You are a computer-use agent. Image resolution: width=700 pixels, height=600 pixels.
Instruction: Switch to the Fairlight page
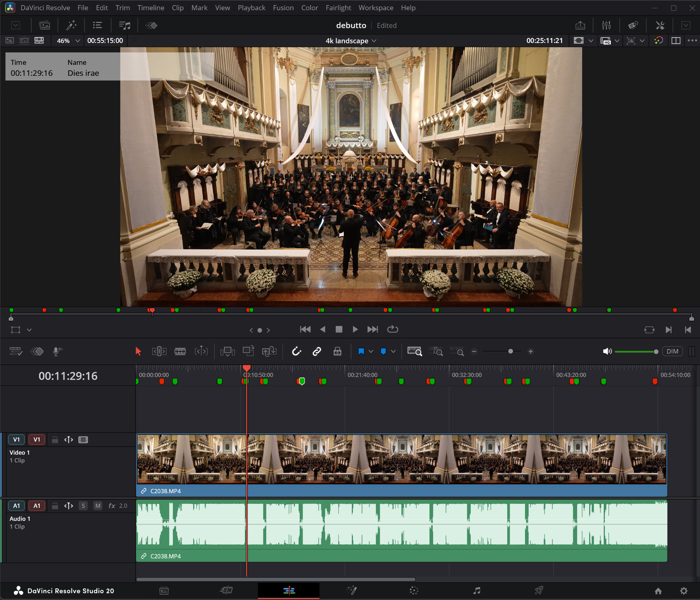tap(477, 591)
